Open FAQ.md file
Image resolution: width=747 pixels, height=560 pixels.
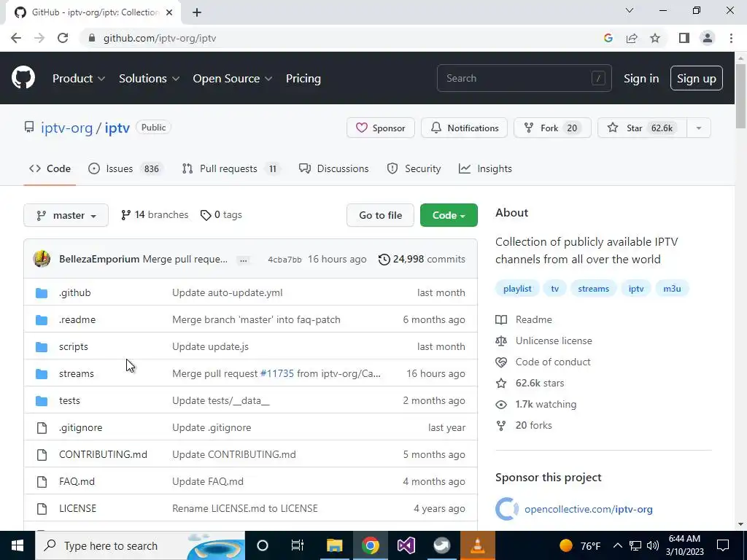(77, 481)
